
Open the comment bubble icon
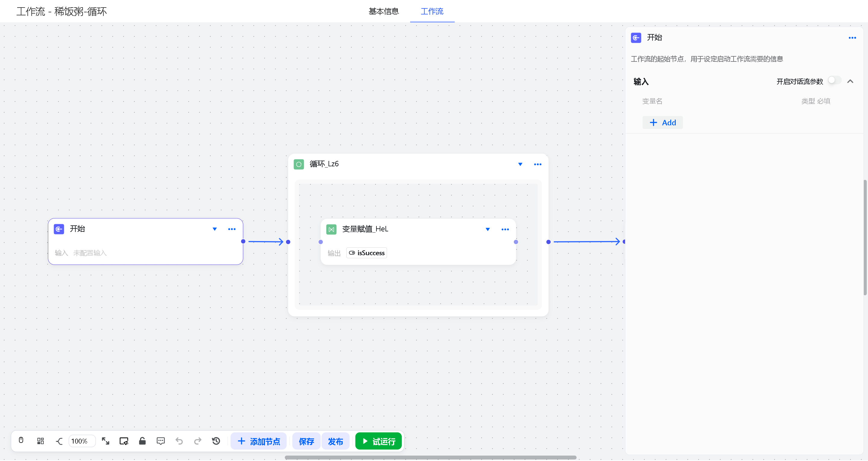pos(161,441)
